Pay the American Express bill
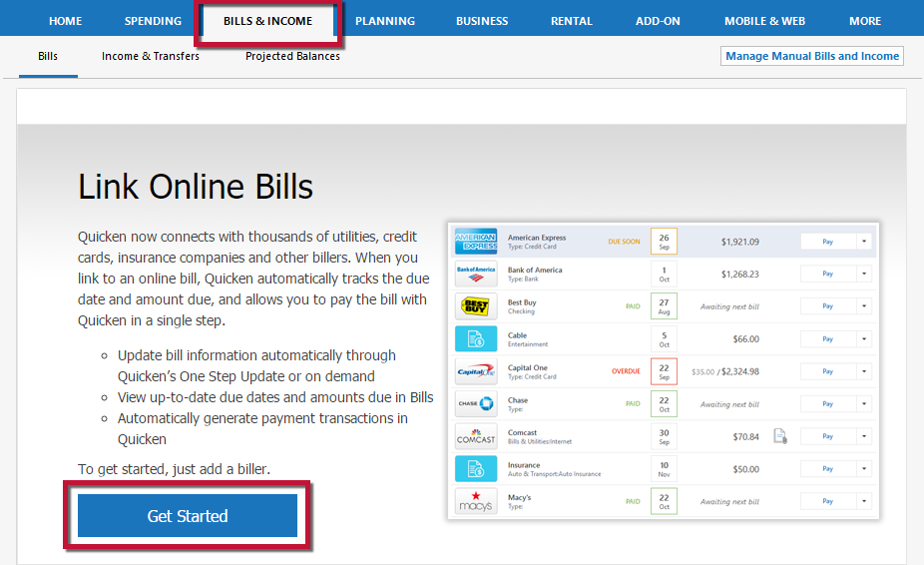The image size is (924, 565). point(828,242)
